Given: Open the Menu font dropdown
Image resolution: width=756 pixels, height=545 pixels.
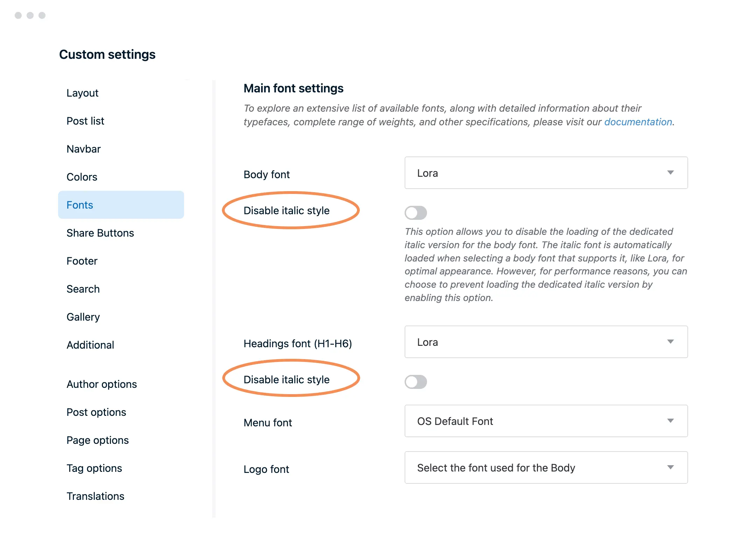Looking at the screenshot, I should point(546,421).
